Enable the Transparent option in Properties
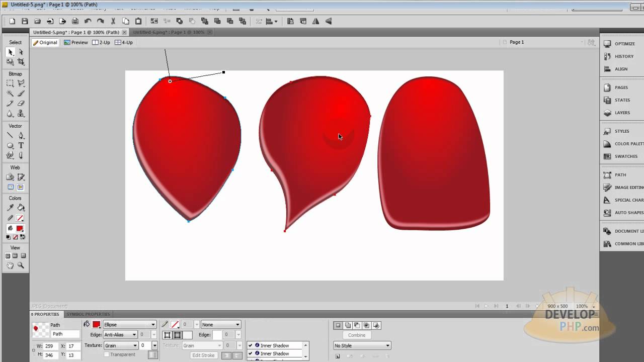644x362 pixels. pos(107,354)
